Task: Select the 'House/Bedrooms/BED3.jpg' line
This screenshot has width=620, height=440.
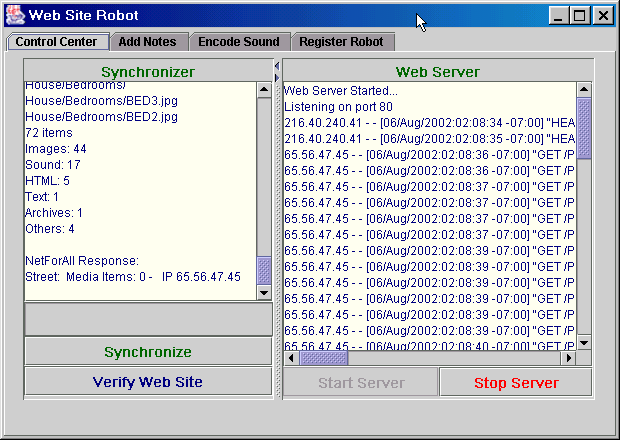Action: click(101, 101)
